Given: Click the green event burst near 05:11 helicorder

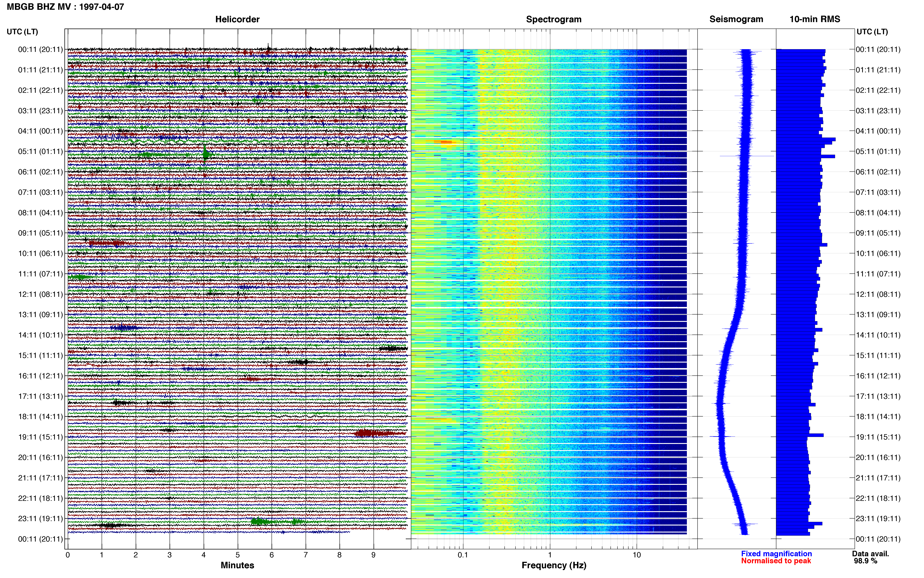Looking at the screenshot, I should pos(206,154).
